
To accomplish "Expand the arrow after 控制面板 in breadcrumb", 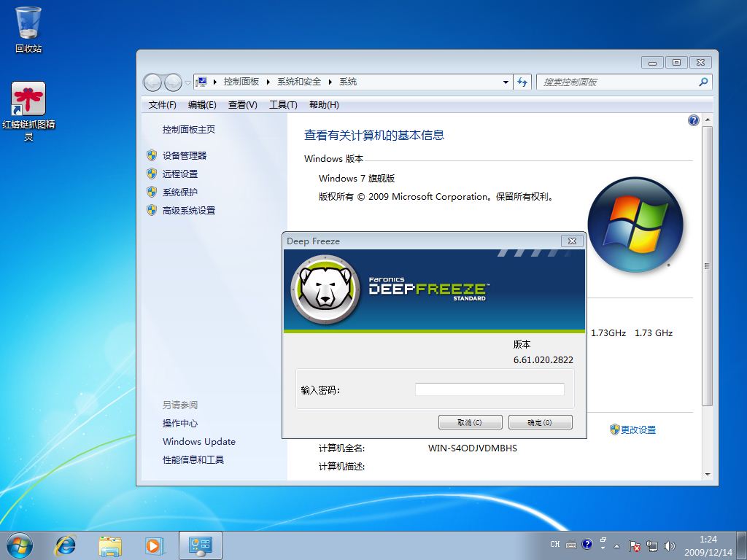I will [268, 82].
